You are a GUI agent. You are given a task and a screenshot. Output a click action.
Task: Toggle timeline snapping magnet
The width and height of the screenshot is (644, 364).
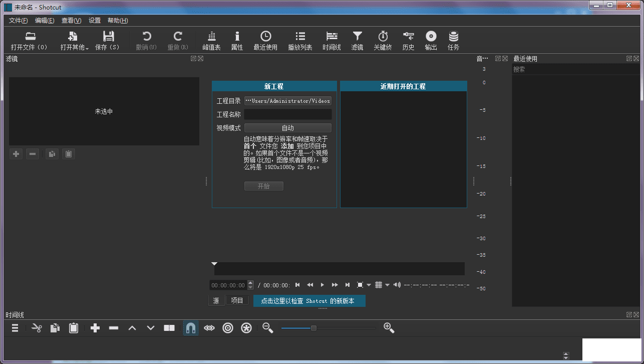191,328
